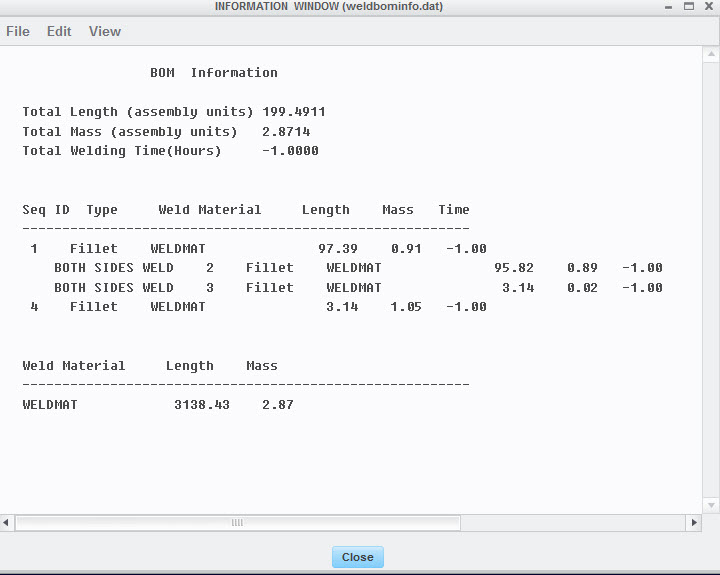Maximize the Information Window
This screenshot has height=575, width=720.
pyautogui.click(x=689, y=6)
